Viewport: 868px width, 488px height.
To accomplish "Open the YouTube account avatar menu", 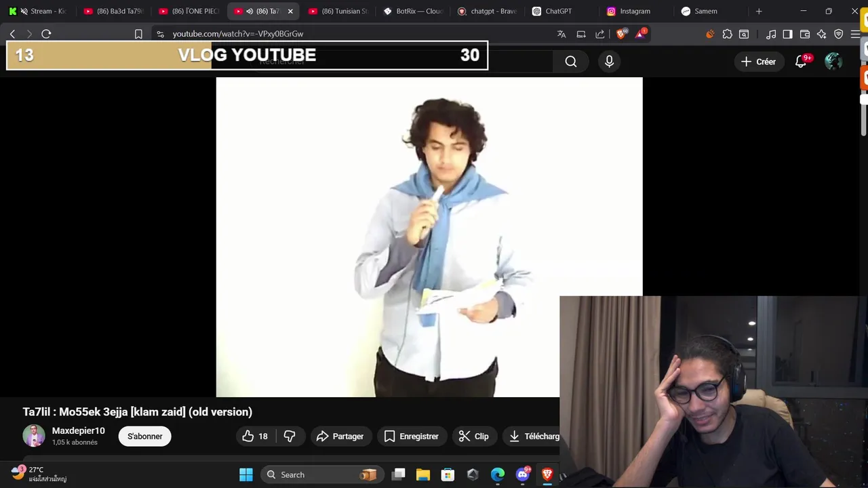I will (x=833, y=62).
